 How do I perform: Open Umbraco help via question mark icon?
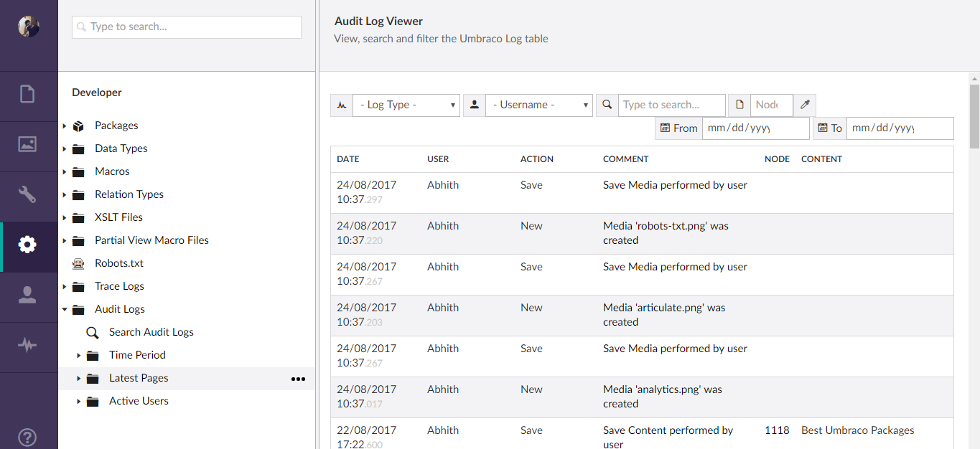(27, 437)
